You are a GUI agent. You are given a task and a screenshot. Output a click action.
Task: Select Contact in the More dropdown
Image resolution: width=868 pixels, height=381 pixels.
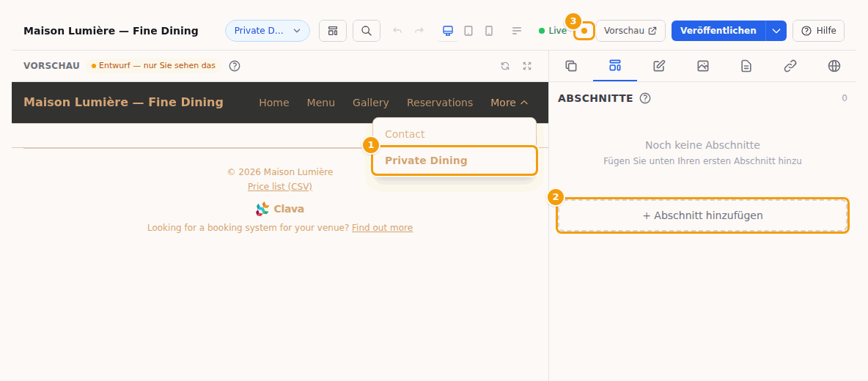click(x=455, y=134)
